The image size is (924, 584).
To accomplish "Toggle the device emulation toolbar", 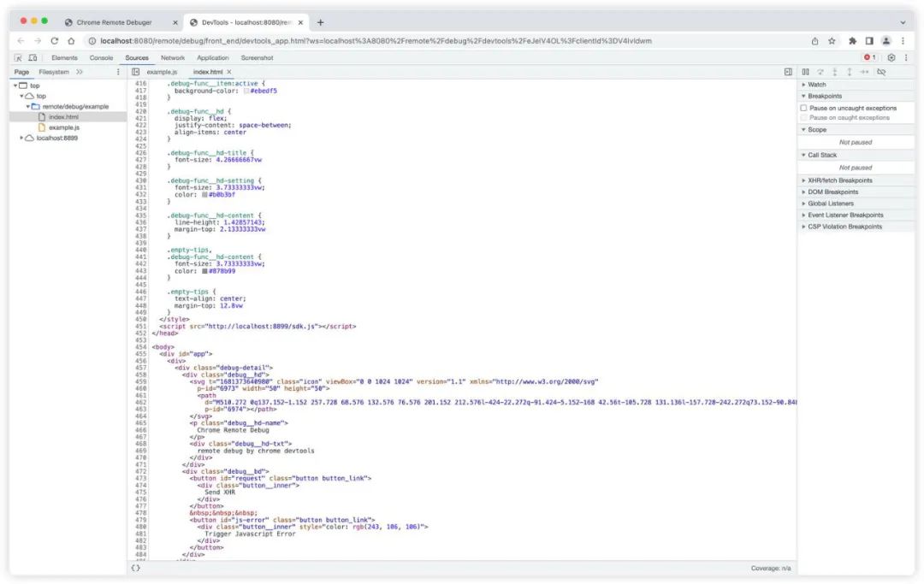I will pyautogui.click(x=31, y=57).
